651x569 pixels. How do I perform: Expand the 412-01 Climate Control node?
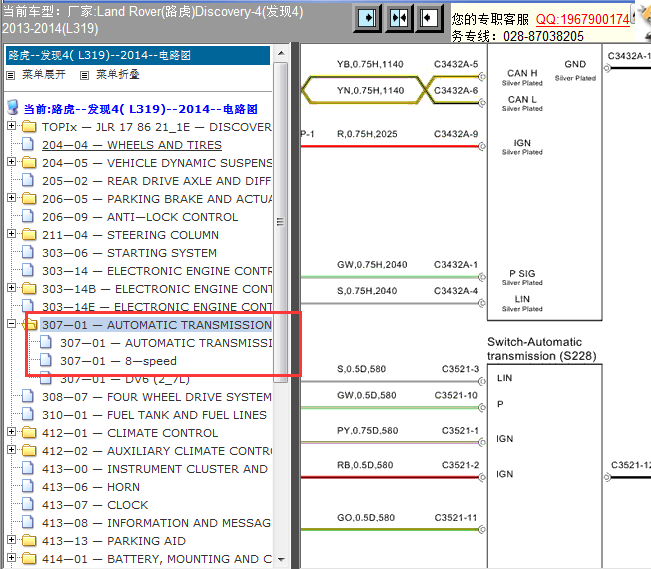[x=12, y=432]
